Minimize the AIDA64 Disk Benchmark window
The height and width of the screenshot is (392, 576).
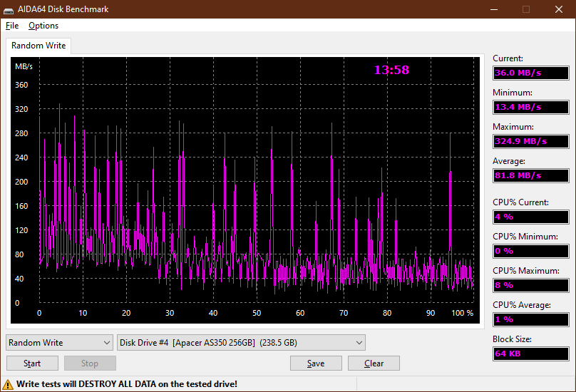tap(494, 9)
